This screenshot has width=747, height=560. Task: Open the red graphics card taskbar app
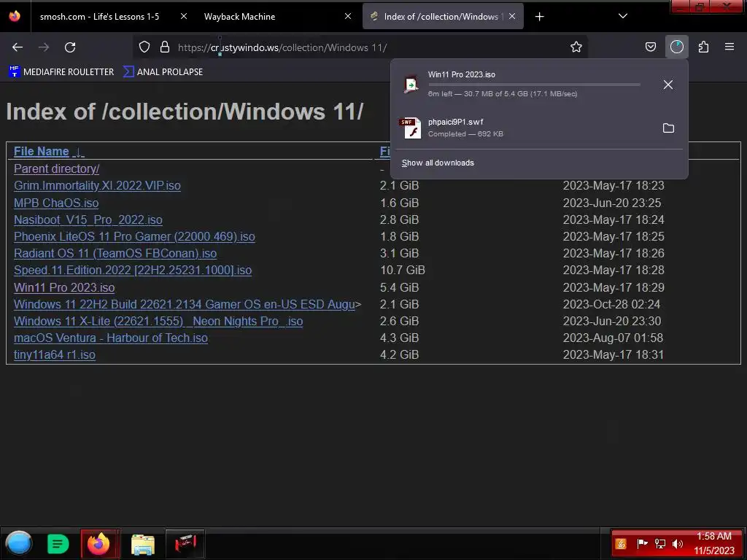(x=185, y=543)
